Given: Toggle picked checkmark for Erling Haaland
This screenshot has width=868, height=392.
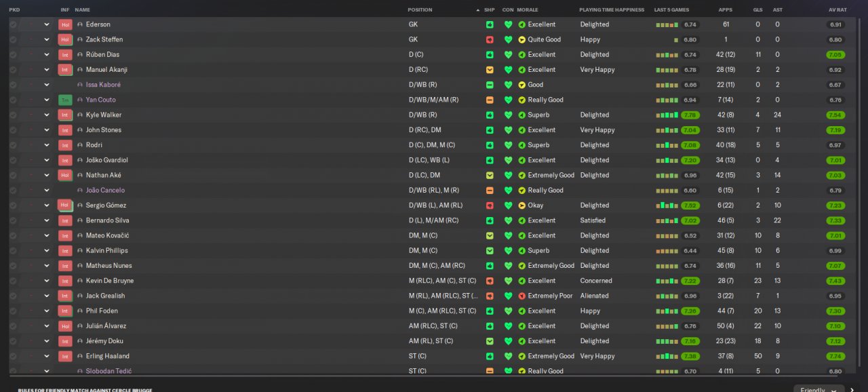Looking at the screenshot, I should click(13, 356).
